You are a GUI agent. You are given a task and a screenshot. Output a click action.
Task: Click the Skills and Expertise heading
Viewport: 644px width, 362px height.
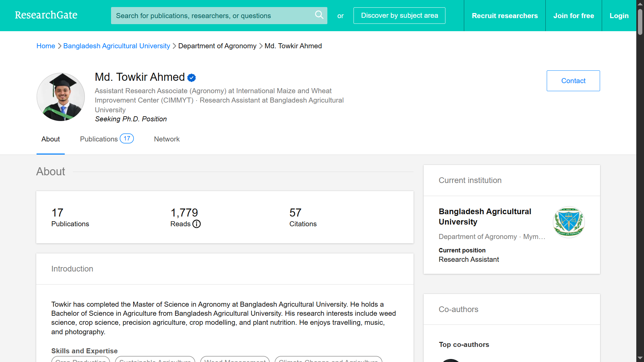click(x=85, y=351)
